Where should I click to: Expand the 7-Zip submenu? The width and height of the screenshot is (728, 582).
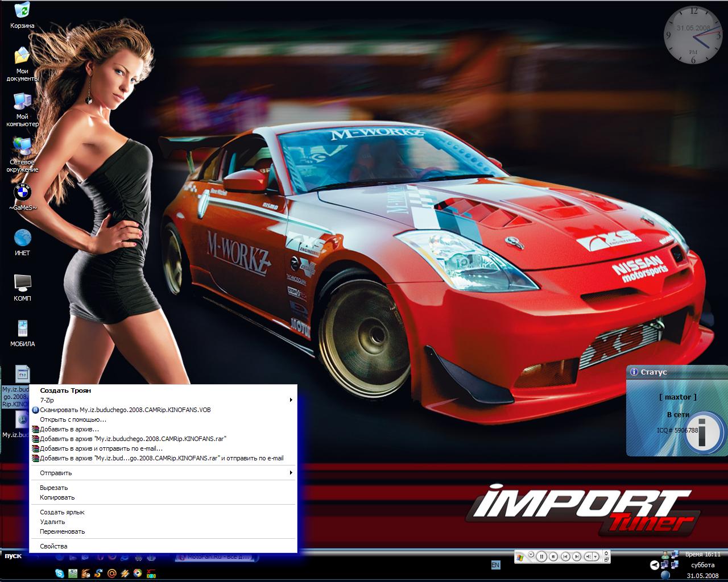(x=163, y=400)
